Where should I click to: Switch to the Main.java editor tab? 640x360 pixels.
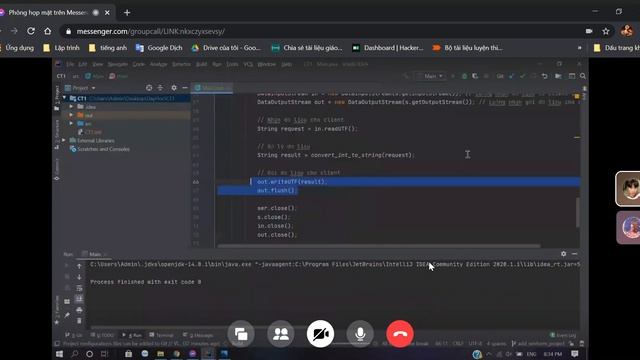213,88
